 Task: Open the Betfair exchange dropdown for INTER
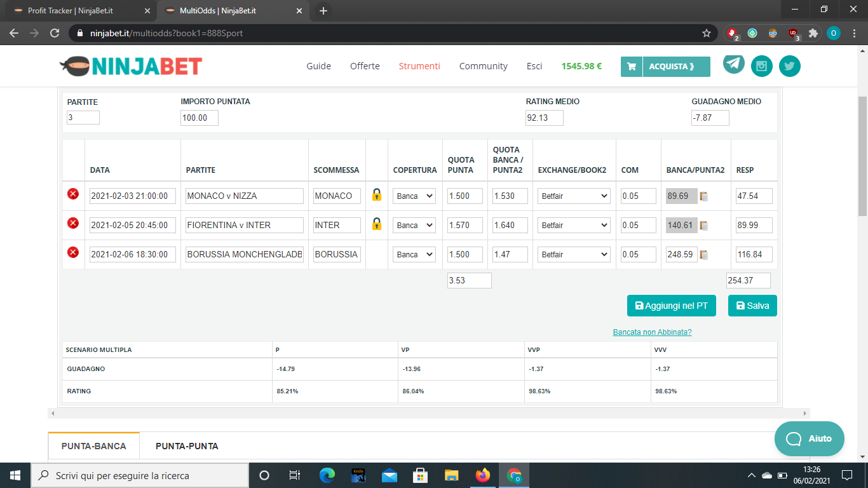point(574,225)
